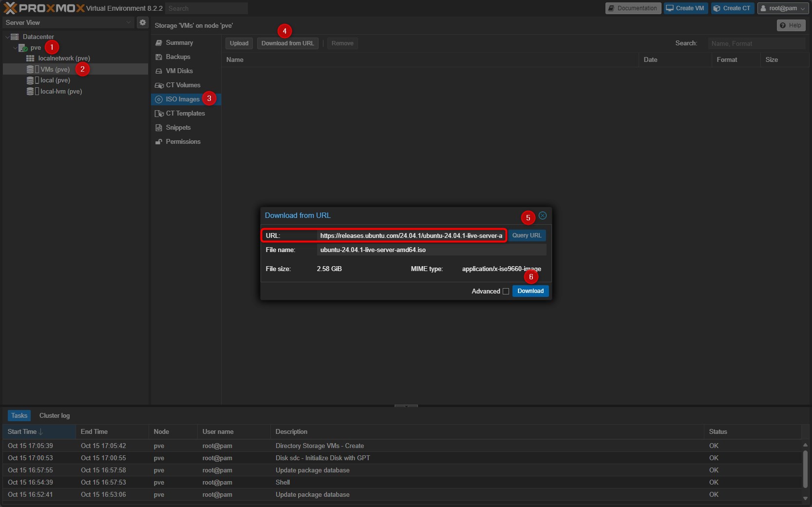Image resolution: width=812 pixels, height=507 pixels.
Task: Open the CT Templates section
Action: point(185,114)
